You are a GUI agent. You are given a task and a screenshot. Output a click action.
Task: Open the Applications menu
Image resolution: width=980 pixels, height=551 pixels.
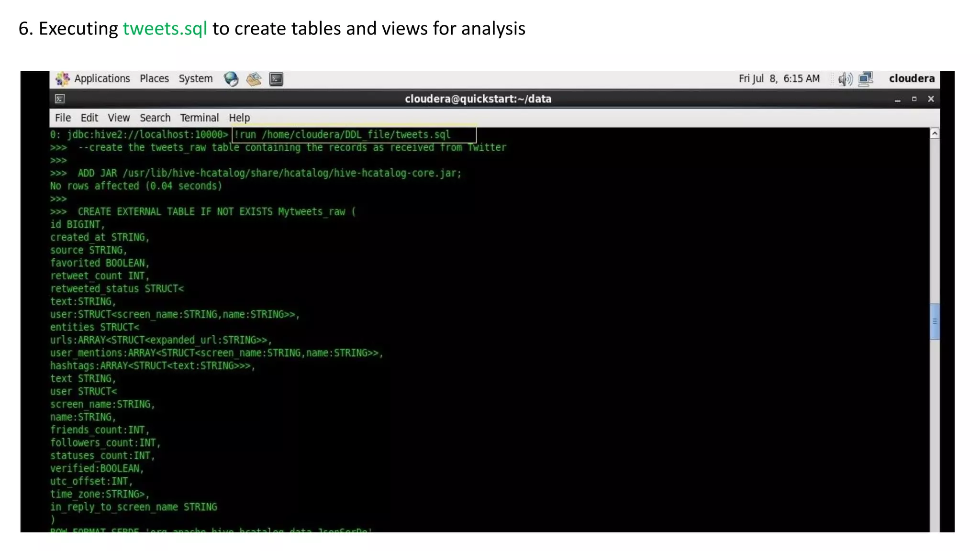(102, 78)
